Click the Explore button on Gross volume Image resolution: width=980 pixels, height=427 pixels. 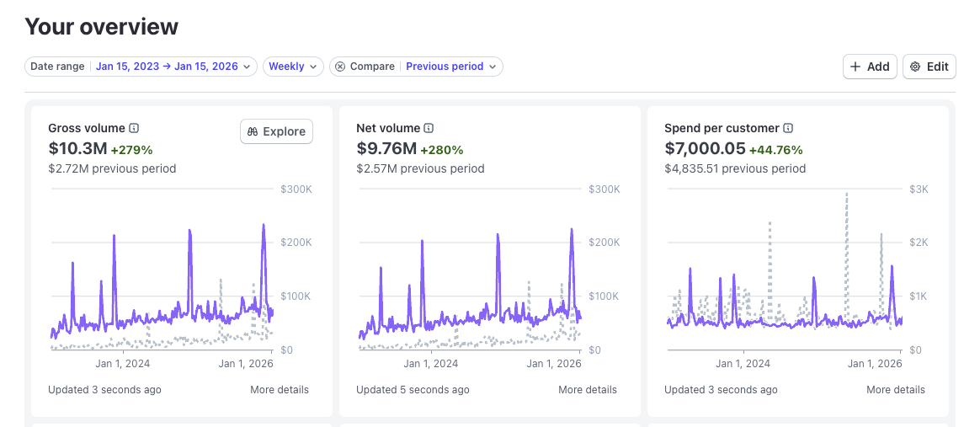276,131
